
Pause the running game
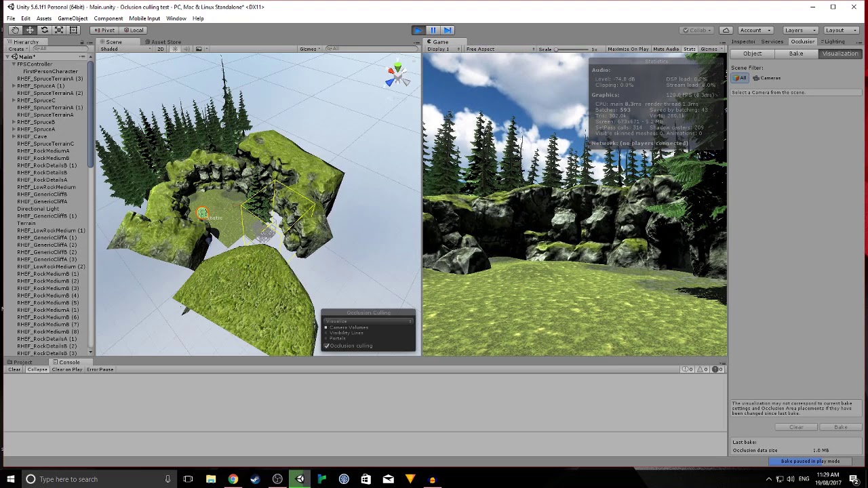(433, 30)
